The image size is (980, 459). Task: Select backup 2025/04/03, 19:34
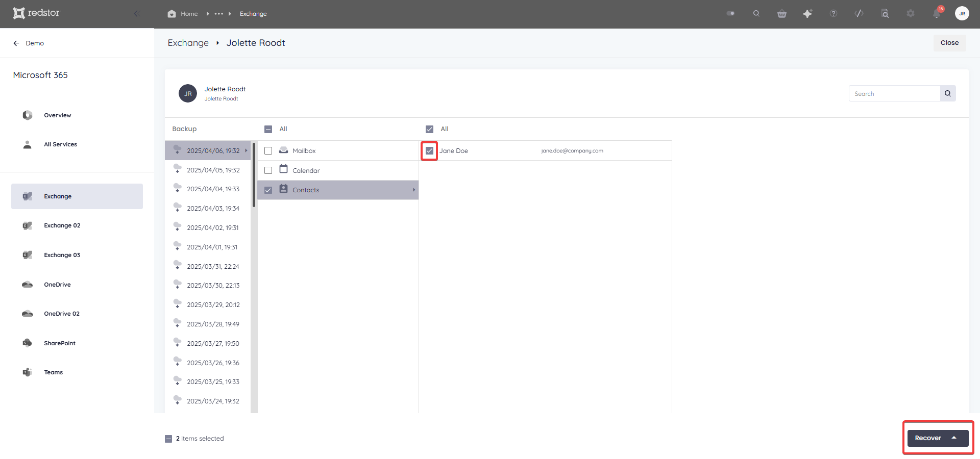(x=208, y=209)
